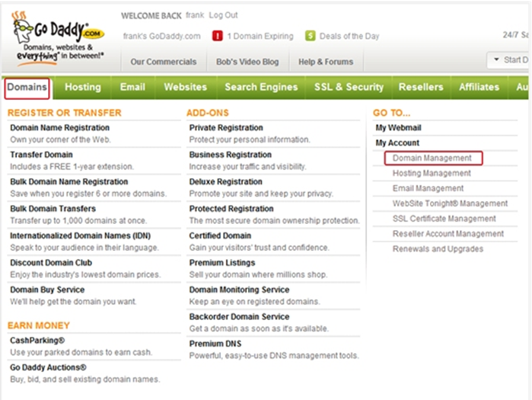
Task: Select Domain Buy Service
Action: (47, 290)
